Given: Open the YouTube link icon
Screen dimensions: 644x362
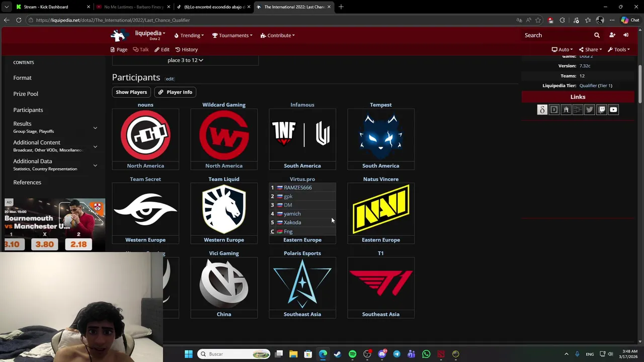Looking at the screenshot, I should pyautogui.click(x=613, y=110).
